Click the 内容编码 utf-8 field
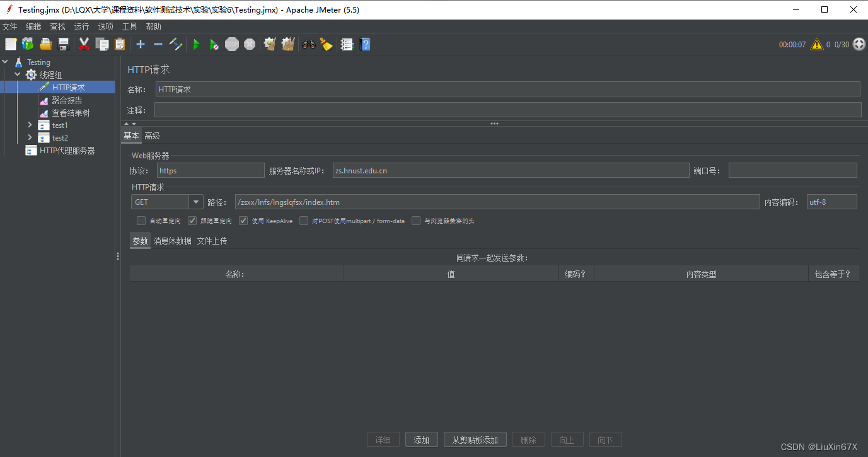Viewport: 868px width, 457px height. point(832,202)
